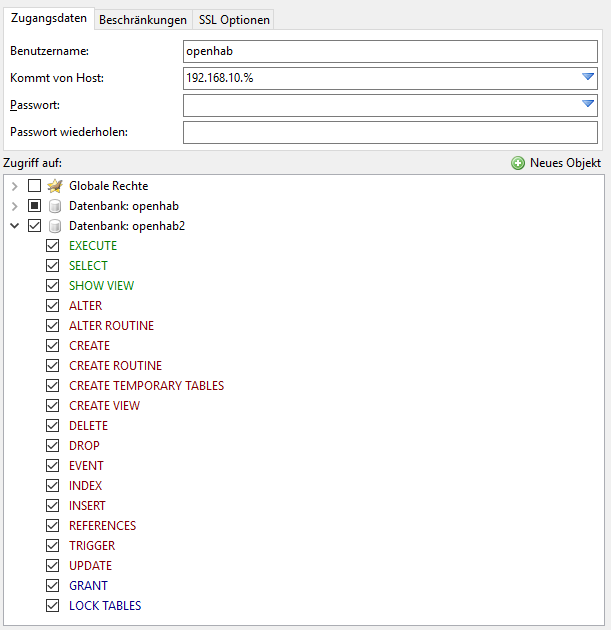This screenshot has height=630, width=611.
Task: Uncheck the LOCK TABLES checkbox
Action: (52, 605)
